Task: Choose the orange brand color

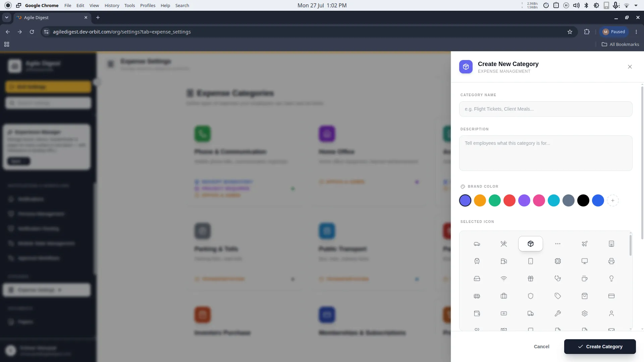Action: 480,200
